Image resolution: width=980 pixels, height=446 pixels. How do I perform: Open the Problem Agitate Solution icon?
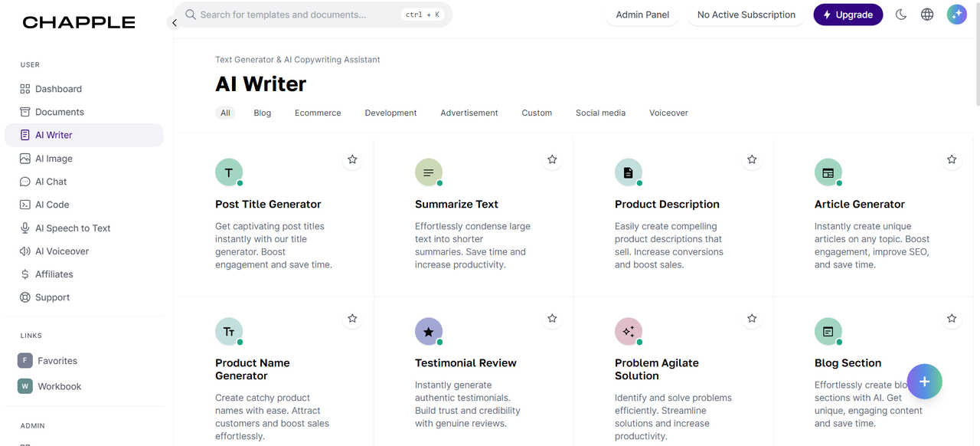pyautogui.click(x=628, y=331)
